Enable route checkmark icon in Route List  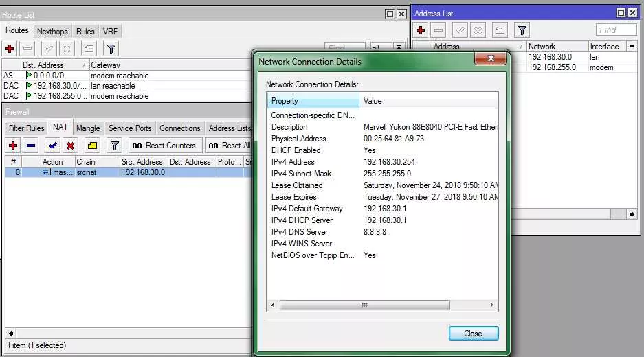coord(49,49)
